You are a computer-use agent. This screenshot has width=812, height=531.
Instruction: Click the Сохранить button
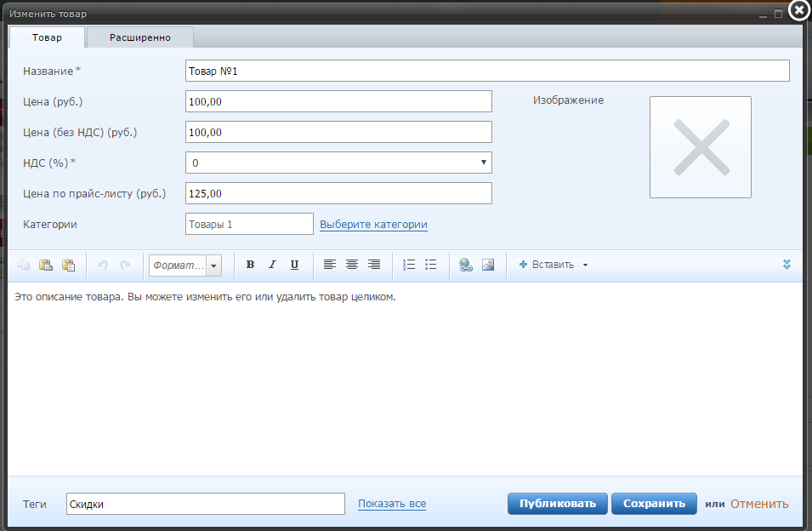point(654,504)
